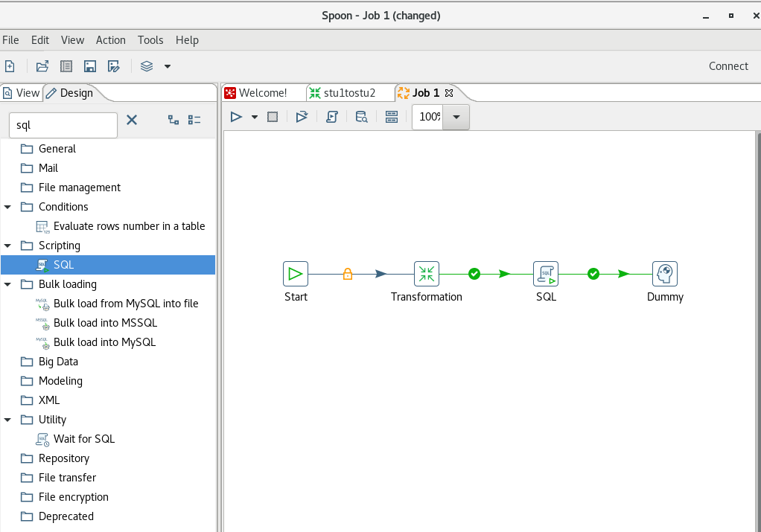Click the replay job icon
The image size is (761, 532).
(302, 117)
